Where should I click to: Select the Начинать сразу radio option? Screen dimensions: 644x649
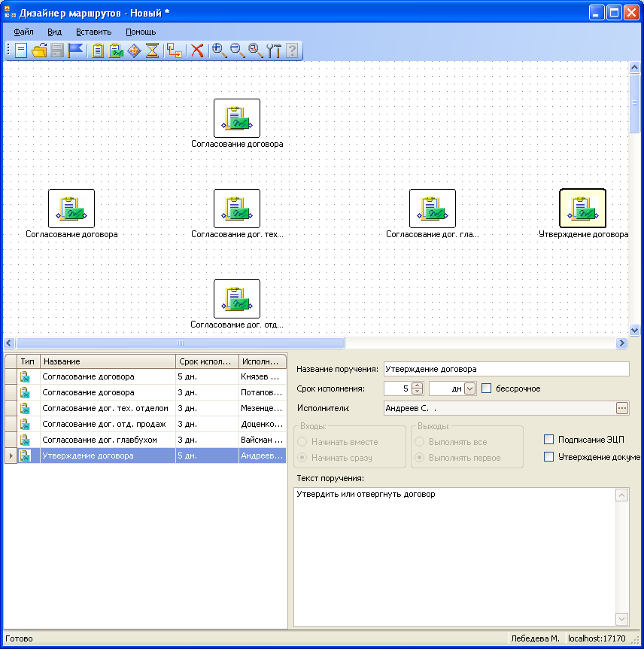[302, 457]
